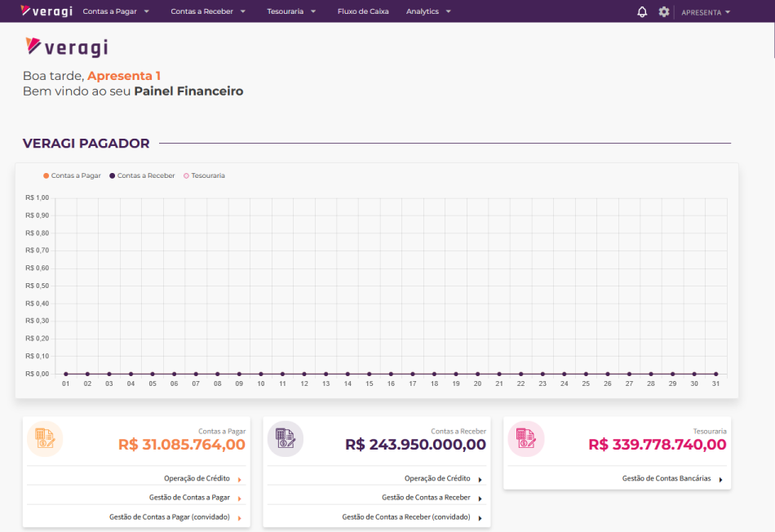
Task: Click the purple Contas a Receber card icon
Action: pyautogui.click(x=286, y=439)
